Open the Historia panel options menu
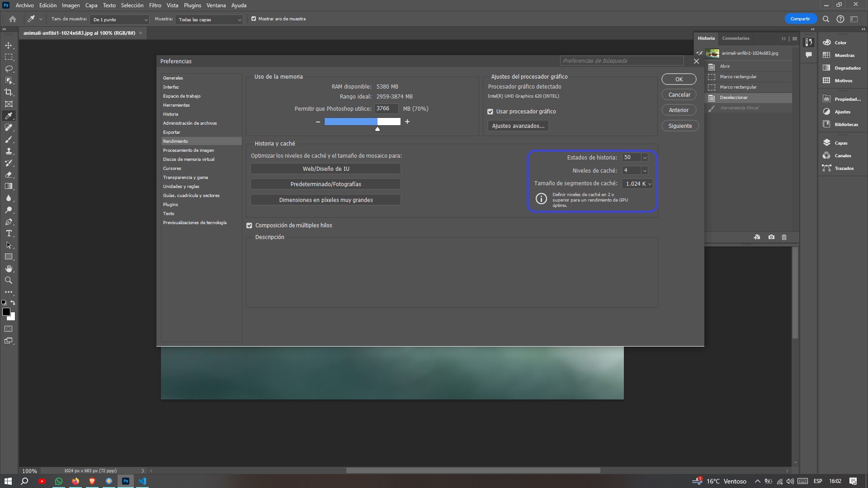Screen dimensions: 868x488 tap(795, 38)
